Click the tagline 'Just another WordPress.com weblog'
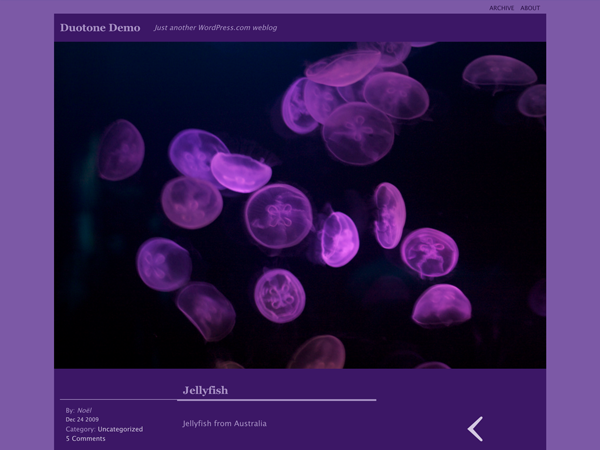600x450 pixels. (x=215, y=28)
